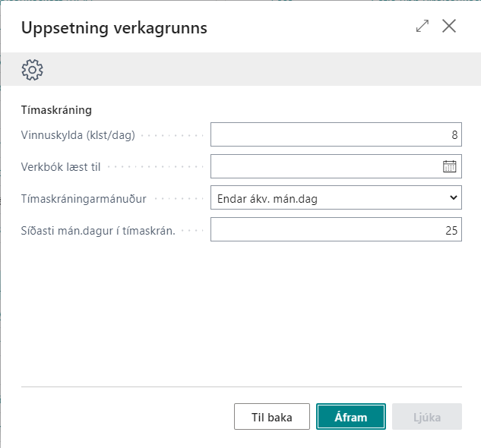Click the Vinnuskylda (klst/dag) label
Image resolution: width=481 pixels, height=448 pixels.
coord(78,135)
